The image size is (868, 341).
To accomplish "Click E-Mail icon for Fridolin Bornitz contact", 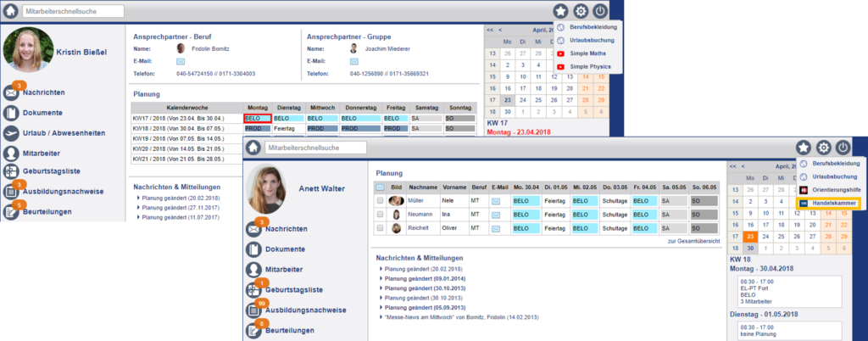I will [x=181, y=61].
